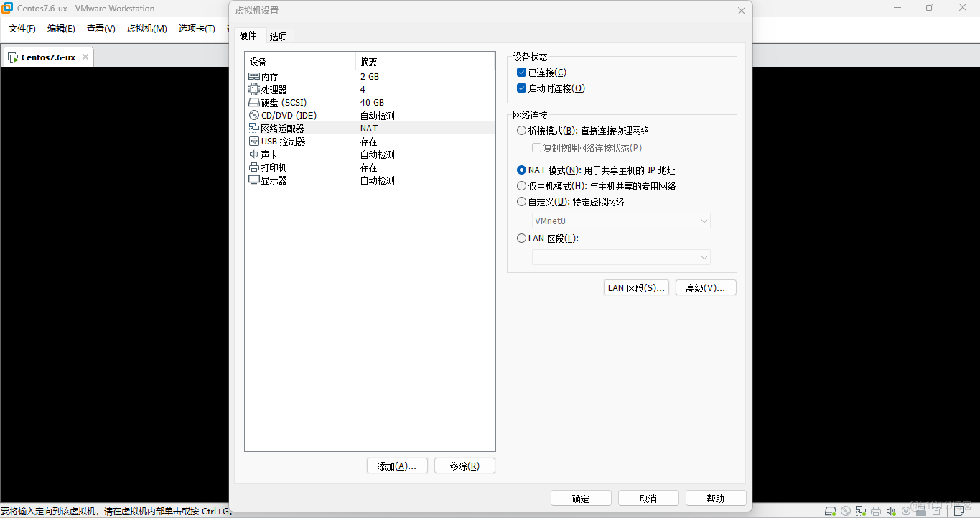The width and height of the screenshot is (980, 518).
Task: Open the 查看(V) menu
Action: [x=101, y=29]
